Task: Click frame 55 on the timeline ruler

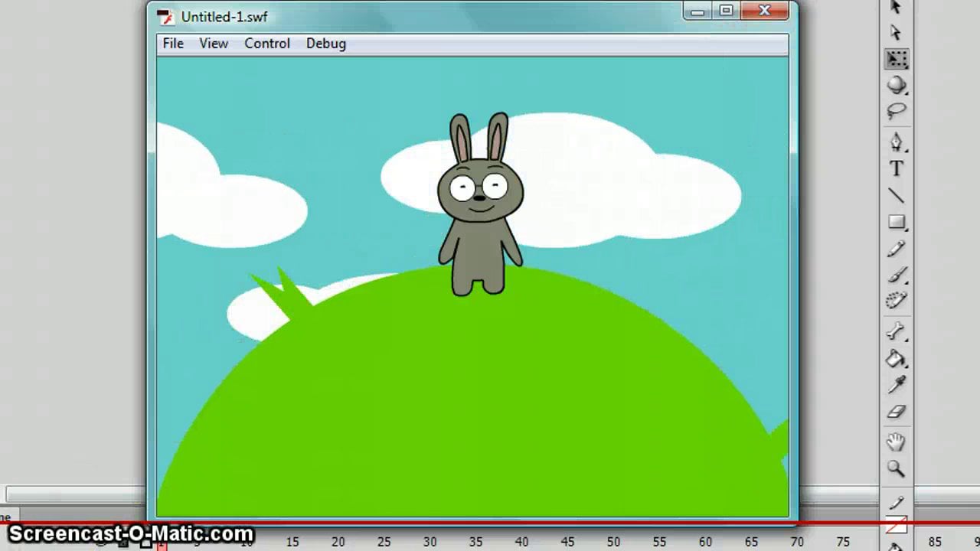Action: pyautogui.click(x=660, y=542)
